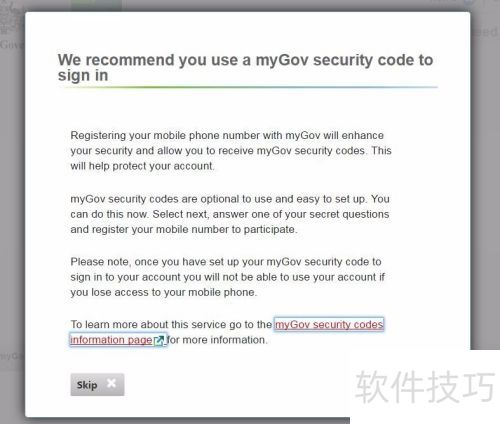Click the X icon on Skip button
Image resolution: width=500 pixels, height=424 pixels.
(x=111, y=384)
